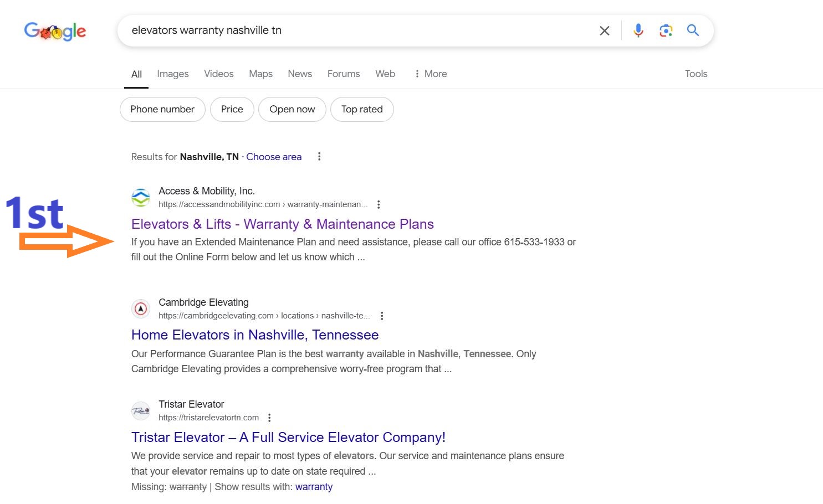The image size is (823, 504).
Task: Switch to the Images tab
Action: click(173, 74)
